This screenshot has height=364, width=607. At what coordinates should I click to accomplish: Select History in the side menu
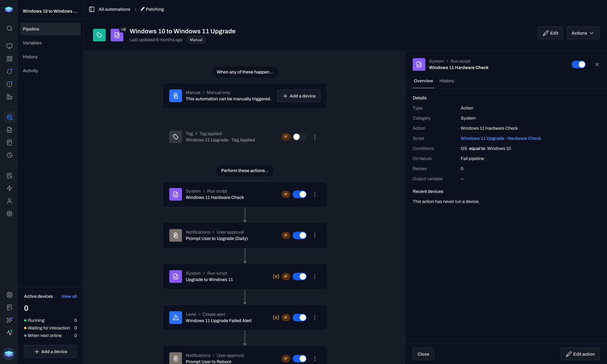(50, 57)
